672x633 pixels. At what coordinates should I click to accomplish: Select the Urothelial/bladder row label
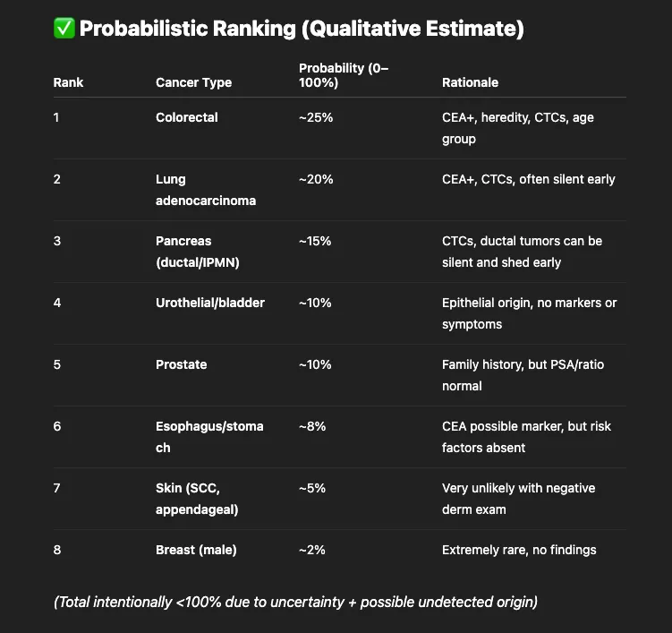pos(210,303)
